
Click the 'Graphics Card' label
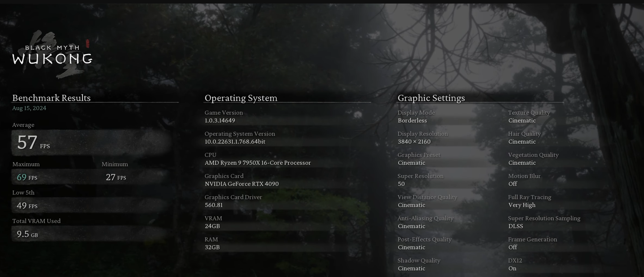[x=224, y=176]
